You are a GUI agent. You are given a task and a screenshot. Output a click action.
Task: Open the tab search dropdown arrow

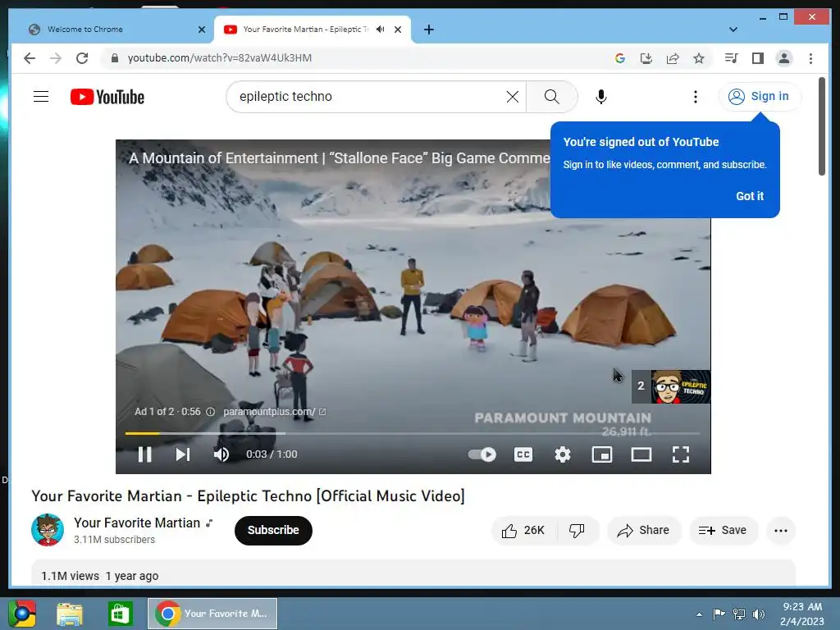click(733, 30)
